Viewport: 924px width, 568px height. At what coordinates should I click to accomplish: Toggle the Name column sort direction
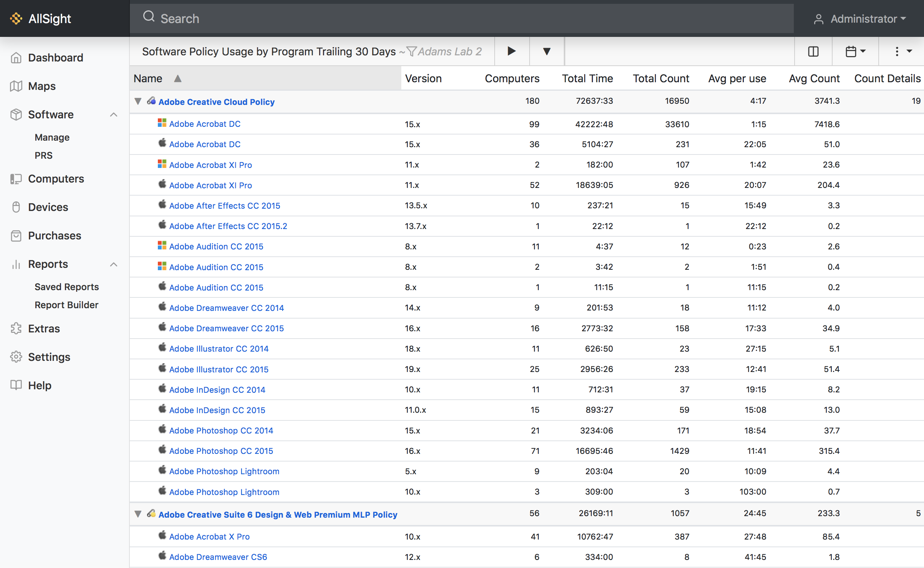178,78
